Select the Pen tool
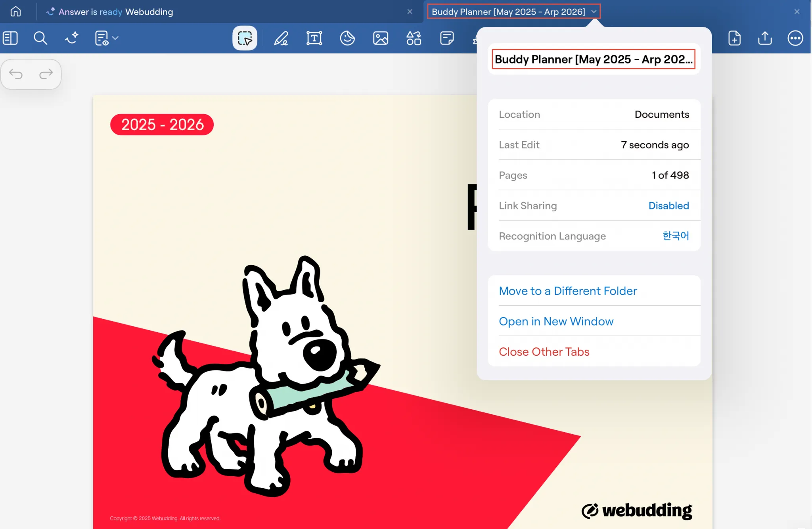This screenshot has width=812, height=529. click(x=281, y=38)
